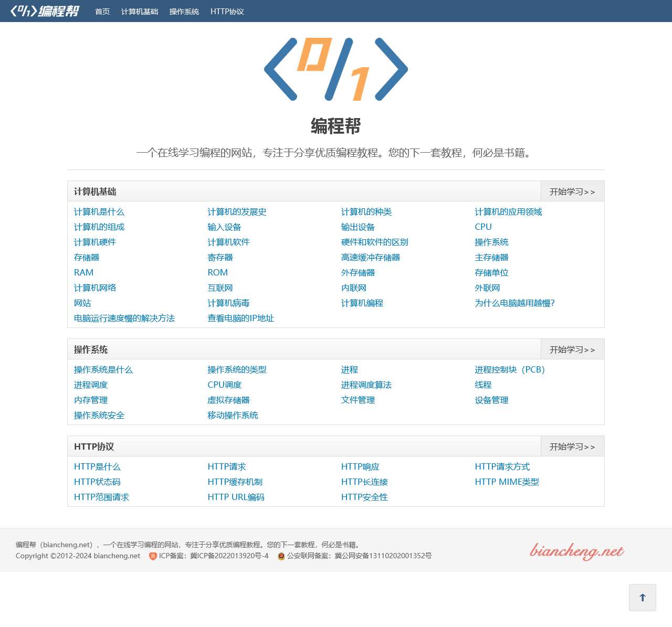Click 开始学习 for the HTTP协议 section
The height and width of the screenshot is (627, 672).
[572, 446]
